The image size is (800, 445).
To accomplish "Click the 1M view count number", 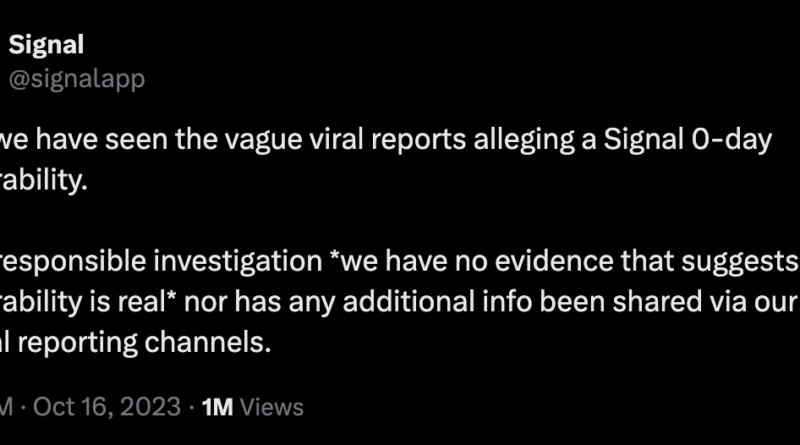I will [217, 407].
